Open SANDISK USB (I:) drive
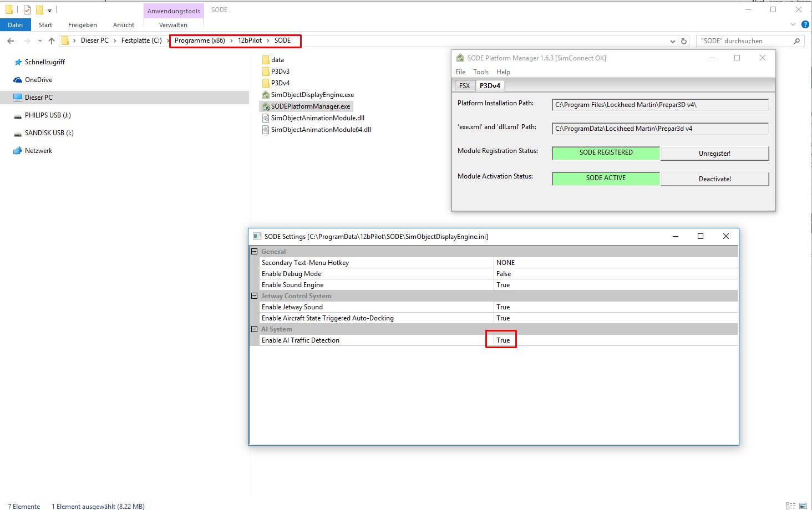The height and width of the screenshot is (510, 812). (x=43, y=133)
